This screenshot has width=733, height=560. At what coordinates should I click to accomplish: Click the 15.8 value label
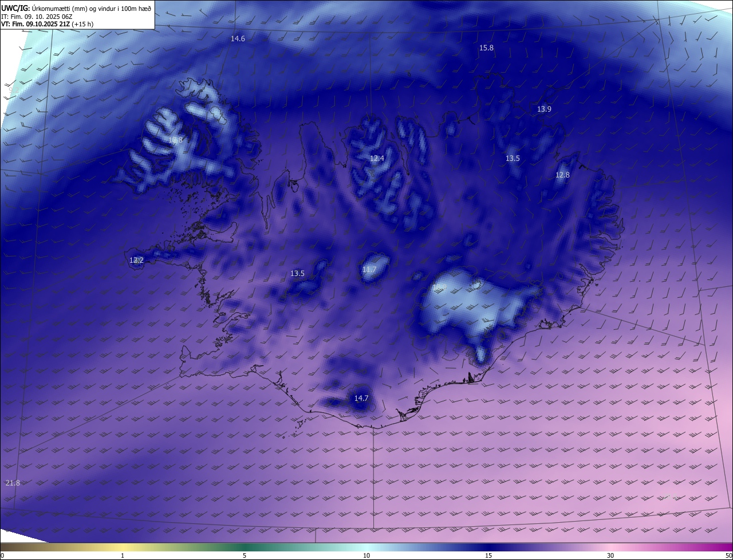486,48
